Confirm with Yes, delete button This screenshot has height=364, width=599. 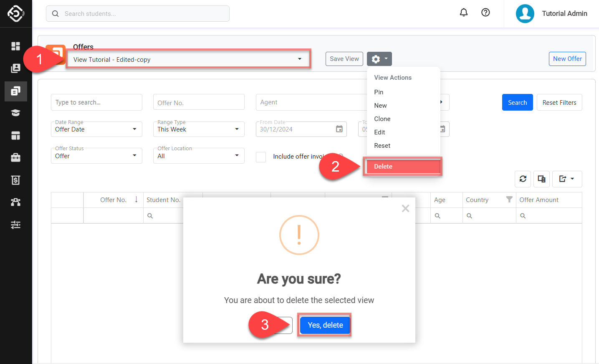pyautogui.click(x=325, y=325)
